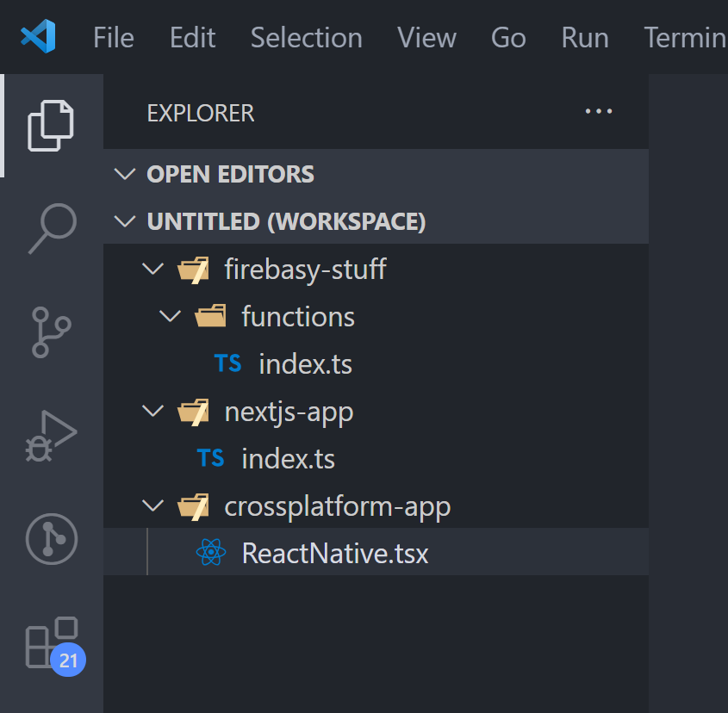The image size is (728, 713).
Task: Collapse the Open Editors section
Action: tap(230, 174)
